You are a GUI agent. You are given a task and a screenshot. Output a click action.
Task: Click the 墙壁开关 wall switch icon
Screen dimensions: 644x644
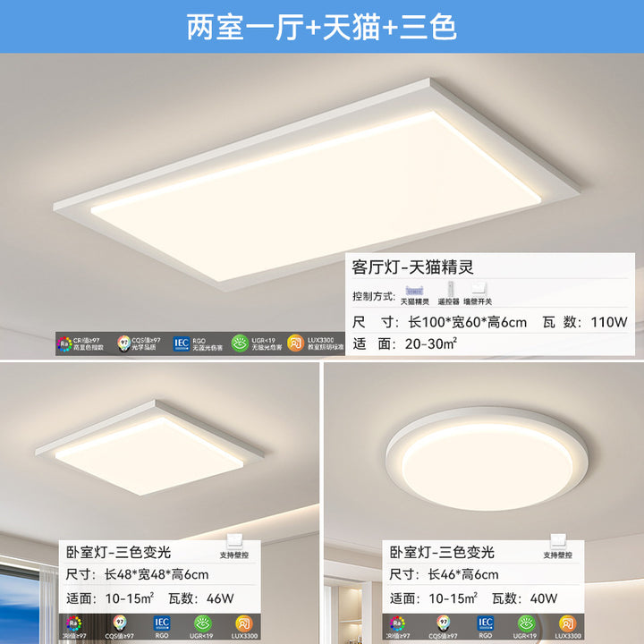coord(479,289)
